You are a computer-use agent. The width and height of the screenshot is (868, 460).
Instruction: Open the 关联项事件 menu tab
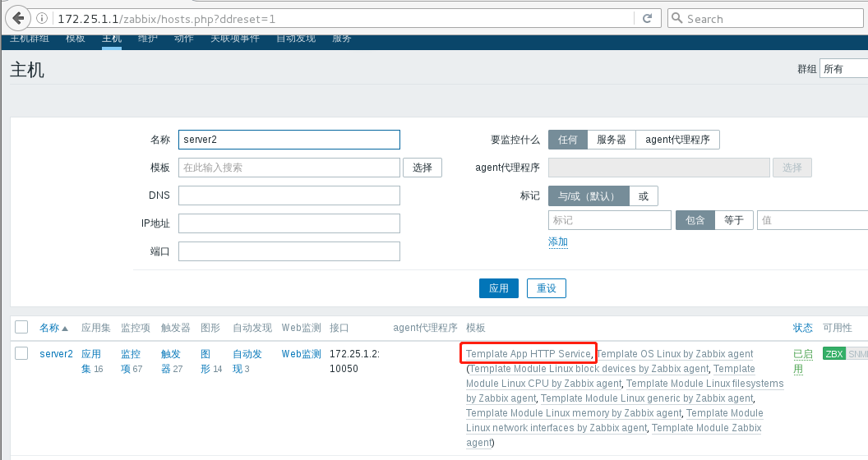tap(235, 39)
